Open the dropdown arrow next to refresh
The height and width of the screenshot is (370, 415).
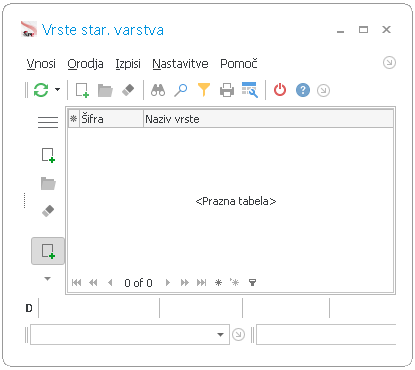pos(57,90)
